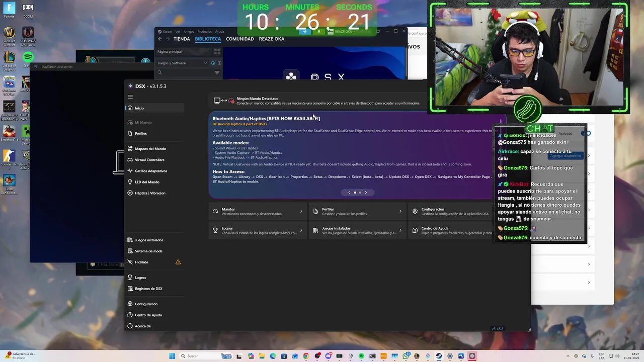Open the Logros card on home page
The height and width of the screenshot is (362, 644).
point(258,230)
